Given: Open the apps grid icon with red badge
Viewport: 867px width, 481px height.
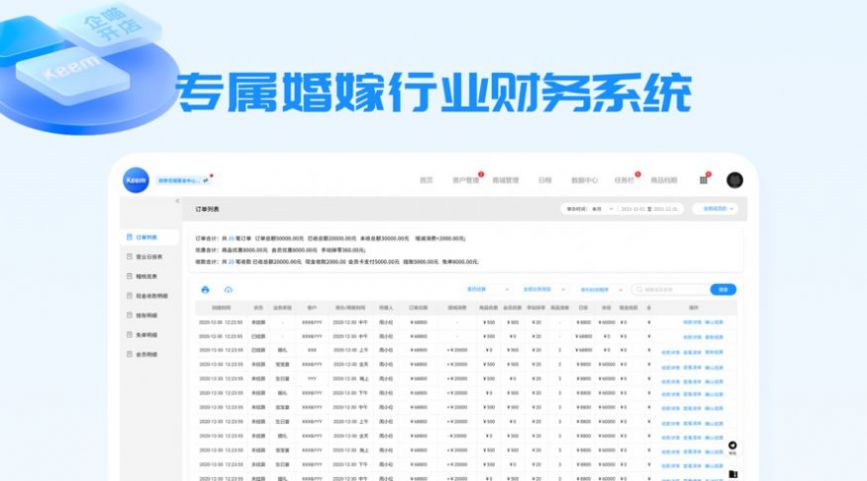Looking at the screenshot, I should pos(703,180).
